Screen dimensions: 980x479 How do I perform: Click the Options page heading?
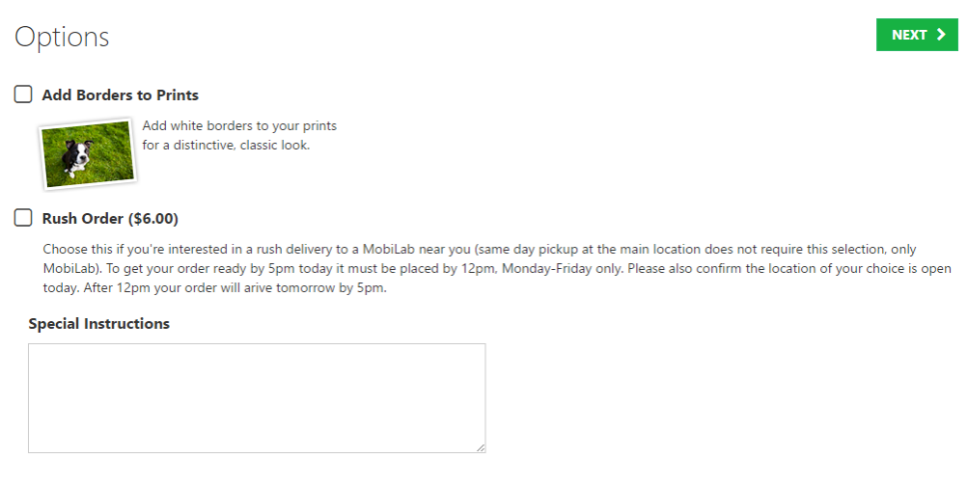click(x=62, y=36)
